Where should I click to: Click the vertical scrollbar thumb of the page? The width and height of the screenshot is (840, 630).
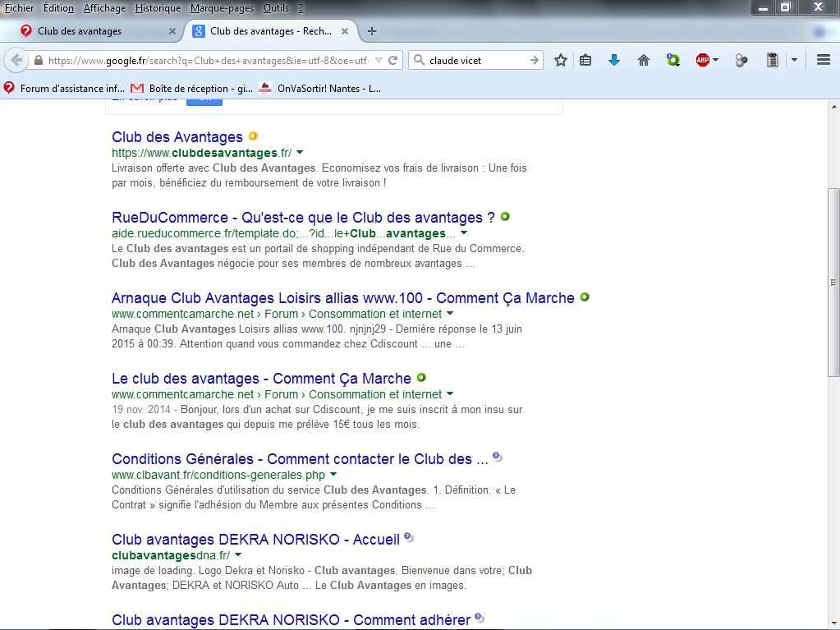click(x=833, y=283)
